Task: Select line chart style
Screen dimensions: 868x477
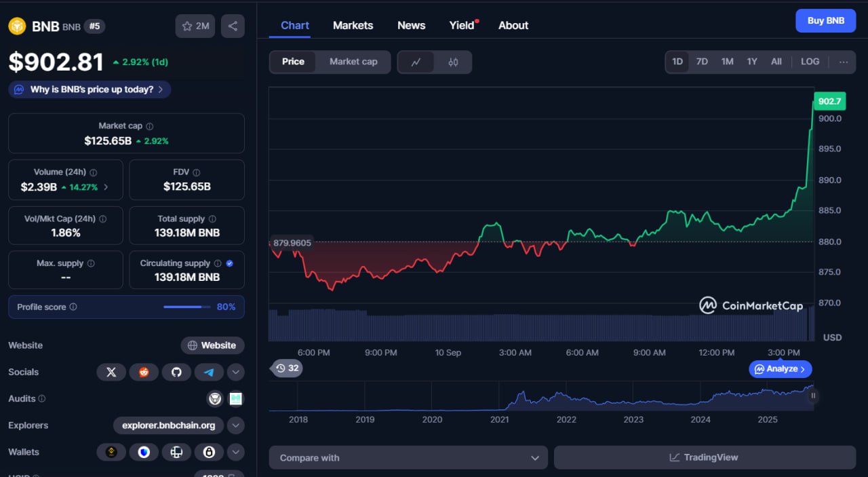Action: pyautogui.click(x=416, y=62)
